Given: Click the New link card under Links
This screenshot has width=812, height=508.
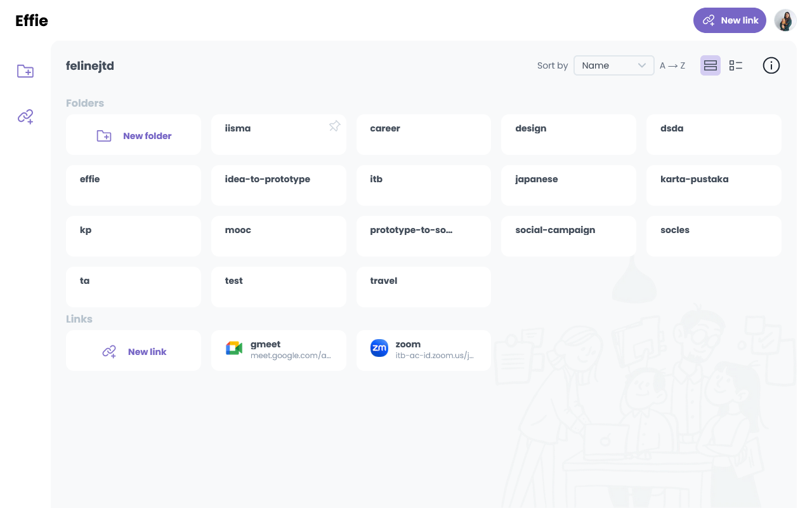Looking at the screenshot, I should 133,351.
